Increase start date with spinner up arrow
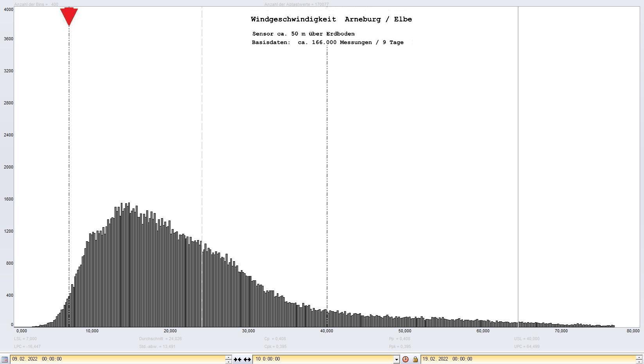Screen dimensions: 644x364 click(x=229, y=357)
